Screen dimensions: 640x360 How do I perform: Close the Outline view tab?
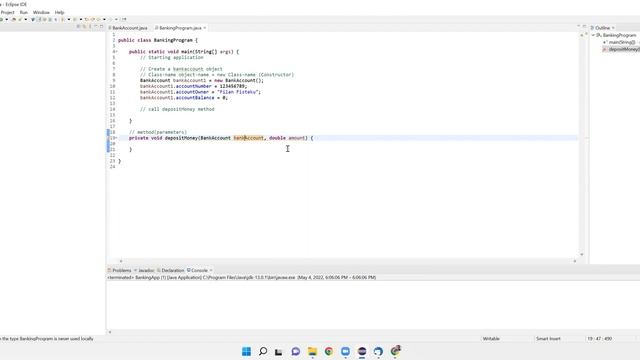(x=613, y=28)
